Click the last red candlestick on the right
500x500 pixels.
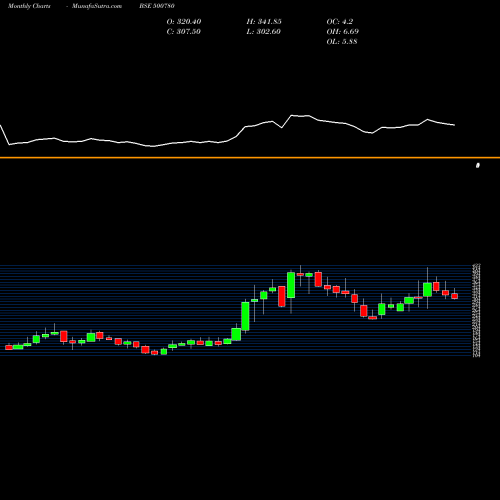pos(455,296)
